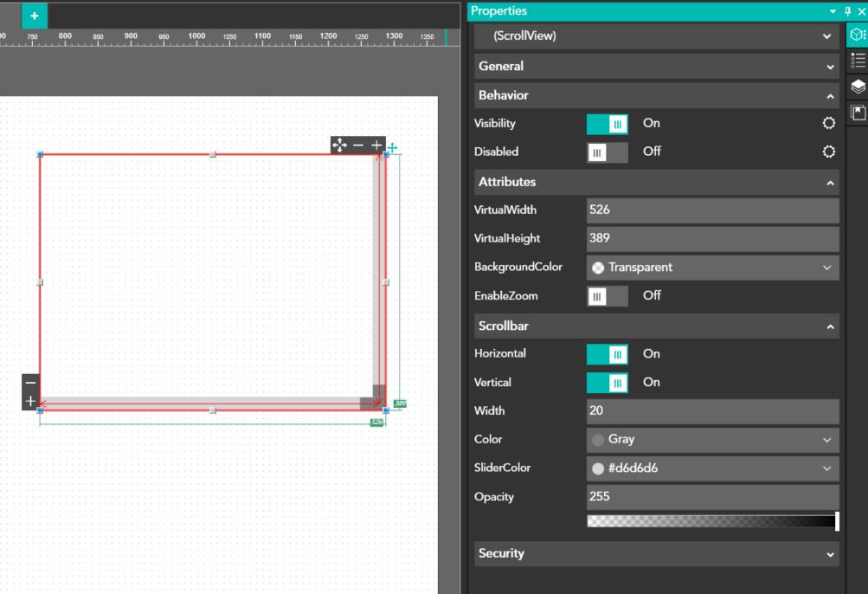Viewport: 868px width, 594px height.
Task: Expand the General section header
Action: click(656, 66)
